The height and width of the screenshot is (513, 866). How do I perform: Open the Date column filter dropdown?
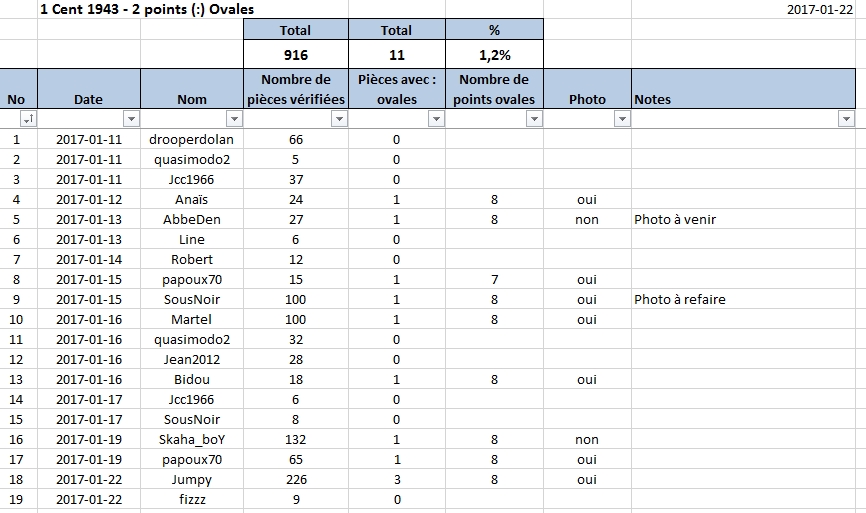[x=131, y=119]
